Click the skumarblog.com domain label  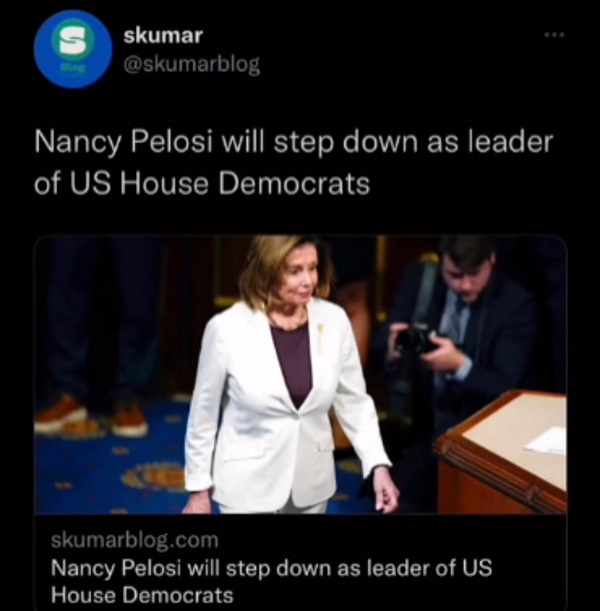click(134, 540)
